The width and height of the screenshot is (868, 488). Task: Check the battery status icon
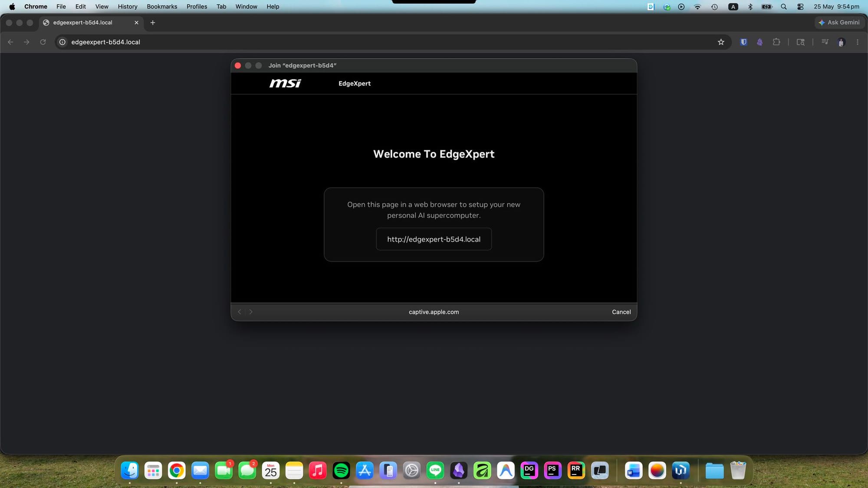(767, 7)
